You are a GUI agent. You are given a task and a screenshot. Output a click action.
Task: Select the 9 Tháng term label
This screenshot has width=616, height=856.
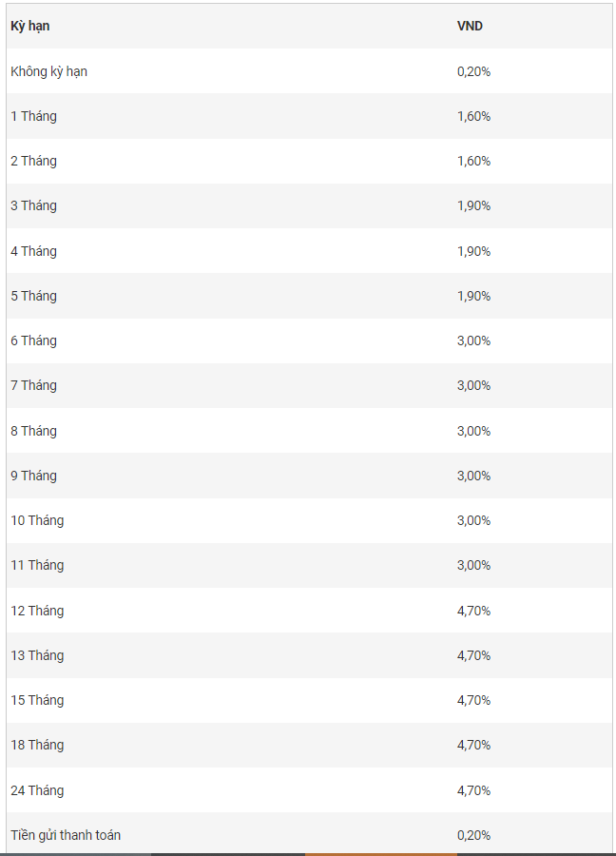33,476
